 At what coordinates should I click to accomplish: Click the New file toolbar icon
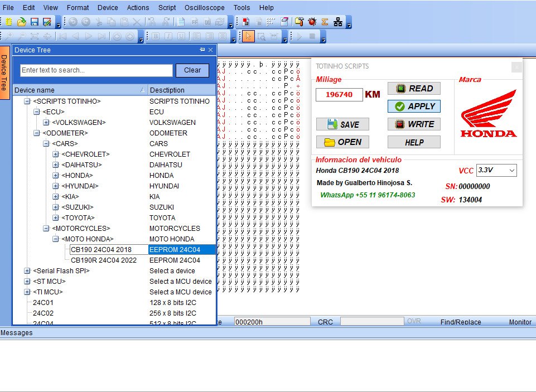pos(9,22)
